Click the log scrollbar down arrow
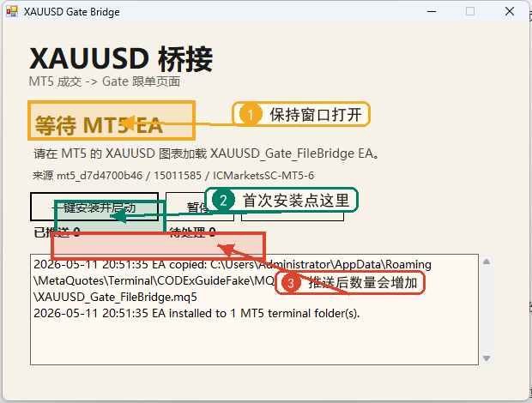 click(x=487, y=358)
